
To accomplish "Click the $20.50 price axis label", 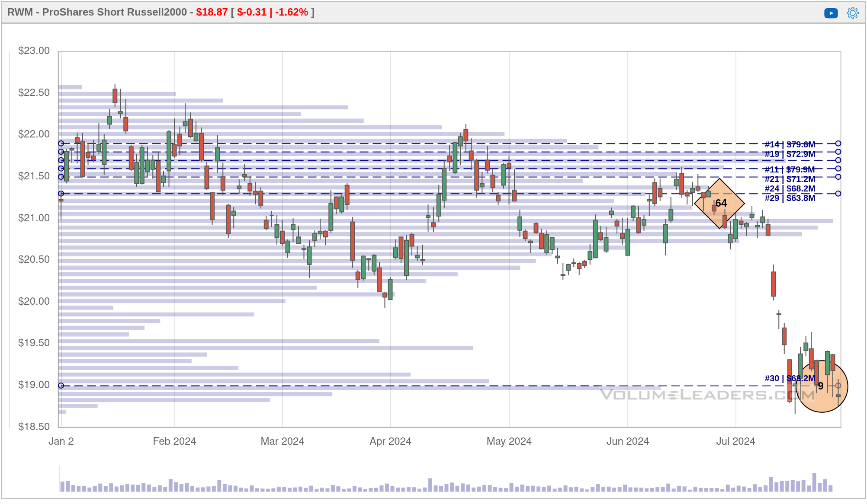I will (x=34, y=259).
